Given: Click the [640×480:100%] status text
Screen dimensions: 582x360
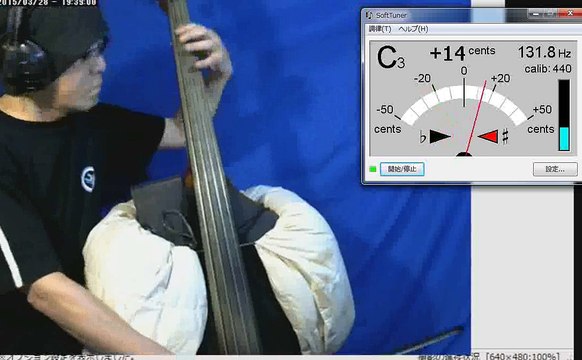Looking at the screenshot, I should [x=523, y=356].
